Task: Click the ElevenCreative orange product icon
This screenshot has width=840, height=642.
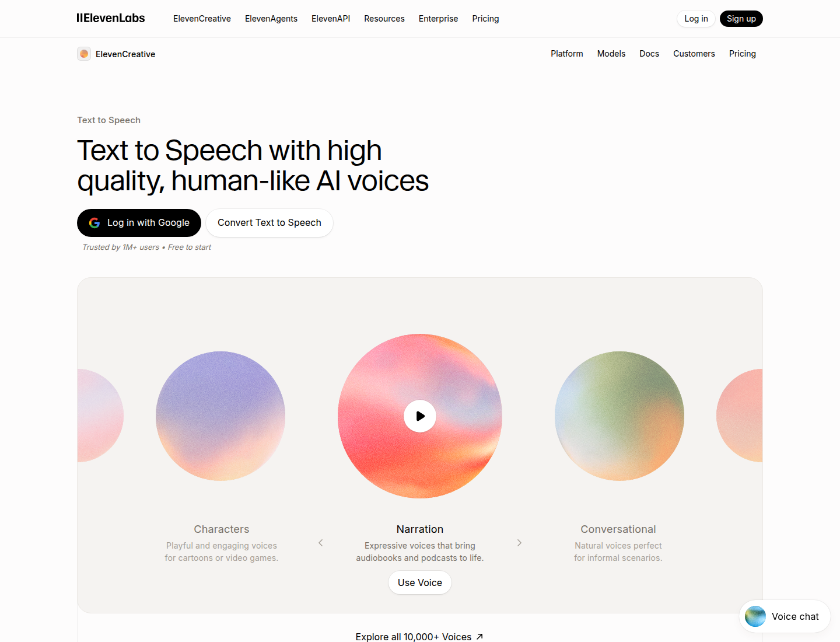Action: pyautogui.click(x=84, y=54)
